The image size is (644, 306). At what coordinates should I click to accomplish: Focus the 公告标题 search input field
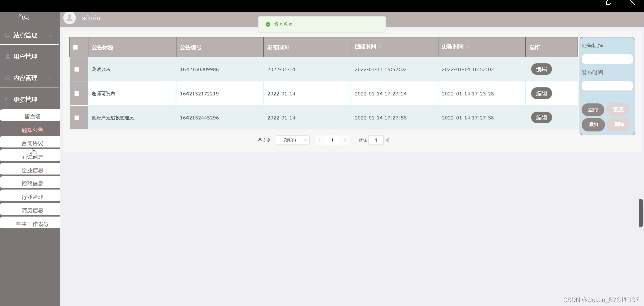coord(607,59)
